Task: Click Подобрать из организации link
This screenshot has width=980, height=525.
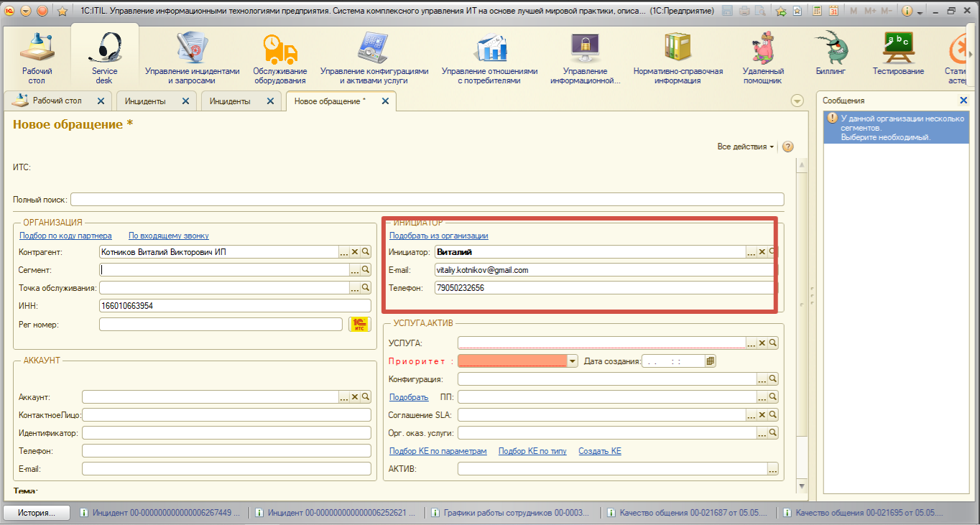Action: tap(438, 236)
